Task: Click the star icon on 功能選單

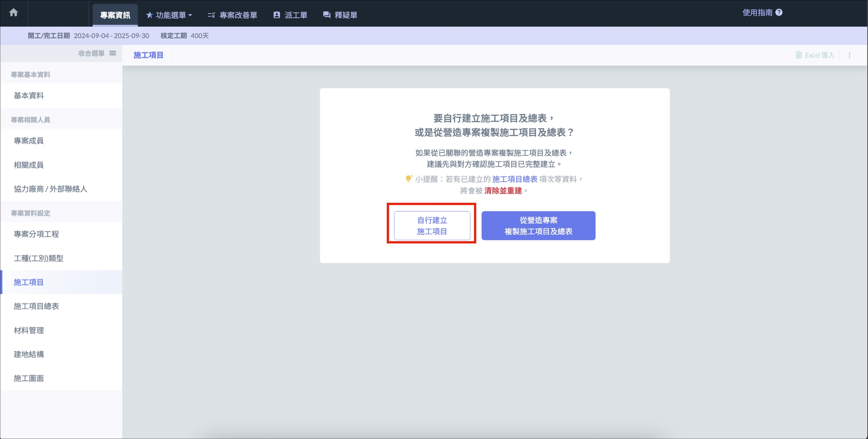Action: point(150,15)
